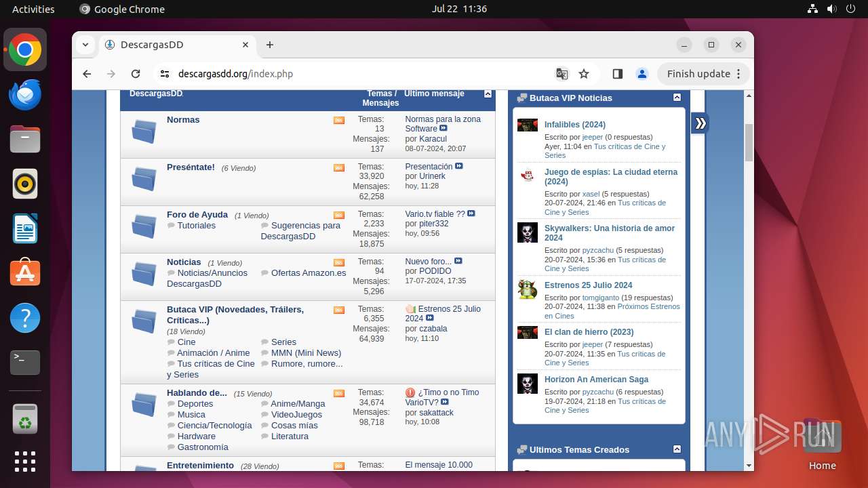This screenshot has width=868, height=488.
Task: Launch Thunderbird Mail from the dock
Action: (x=25, y=94)
